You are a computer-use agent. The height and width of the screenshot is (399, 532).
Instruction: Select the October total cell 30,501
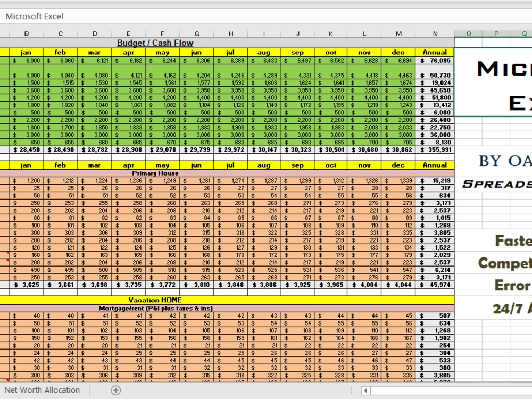[x=331, y=149]
